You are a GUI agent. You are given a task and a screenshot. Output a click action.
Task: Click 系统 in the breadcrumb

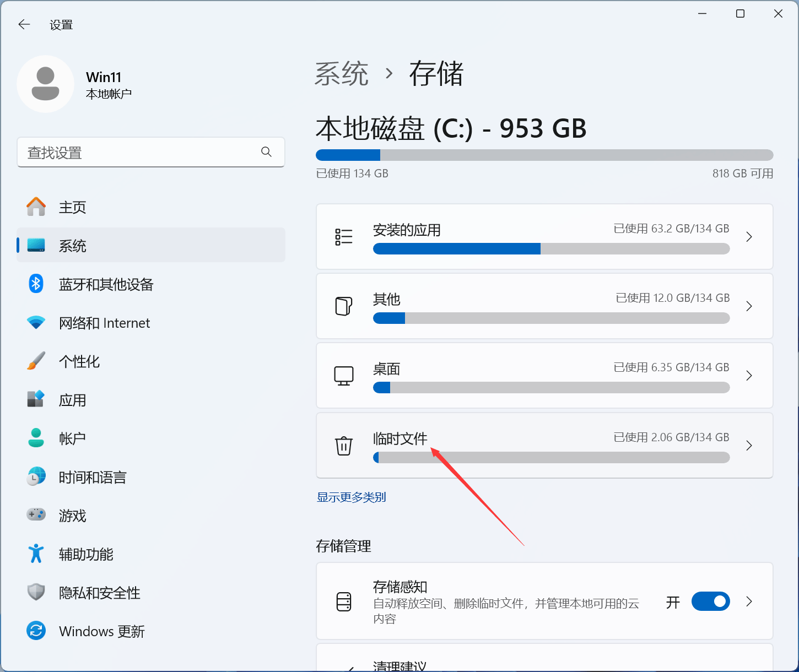point(342,74)
